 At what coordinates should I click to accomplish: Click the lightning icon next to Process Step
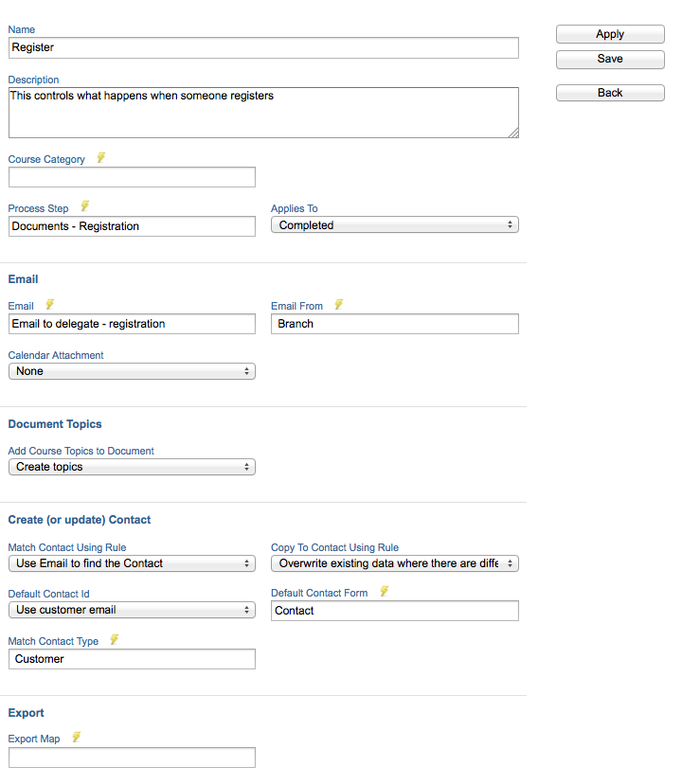click(85, 206)
